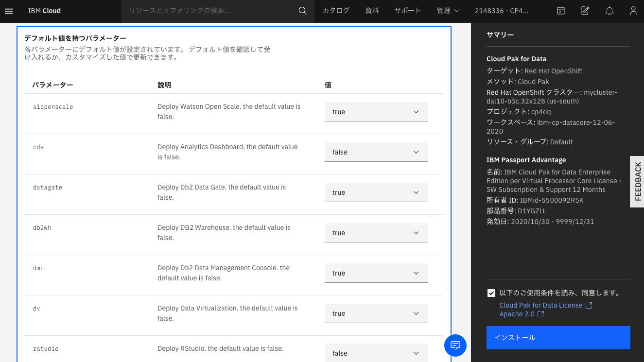Open the rstudio value dropdown
The width and height of the screenshot is (644, 362).
pos(376,353)
